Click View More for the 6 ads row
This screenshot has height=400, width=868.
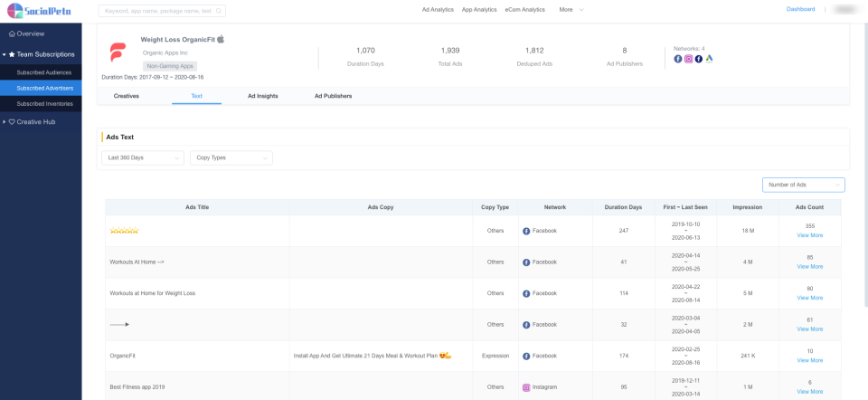coord(809,392)
